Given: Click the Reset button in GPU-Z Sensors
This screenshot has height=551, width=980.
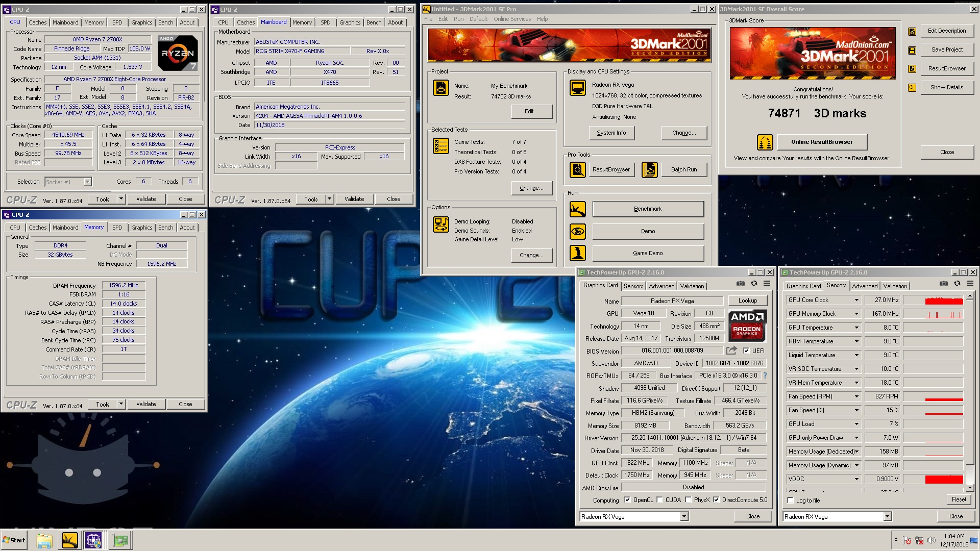Looking at the screenshot, I should [x=959, y=499].
